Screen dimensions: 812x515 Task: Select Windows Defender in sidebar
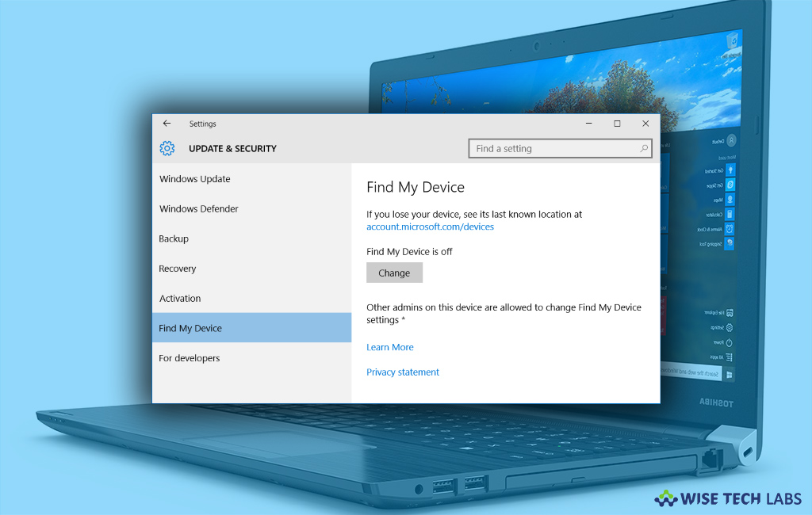(251, 209)
